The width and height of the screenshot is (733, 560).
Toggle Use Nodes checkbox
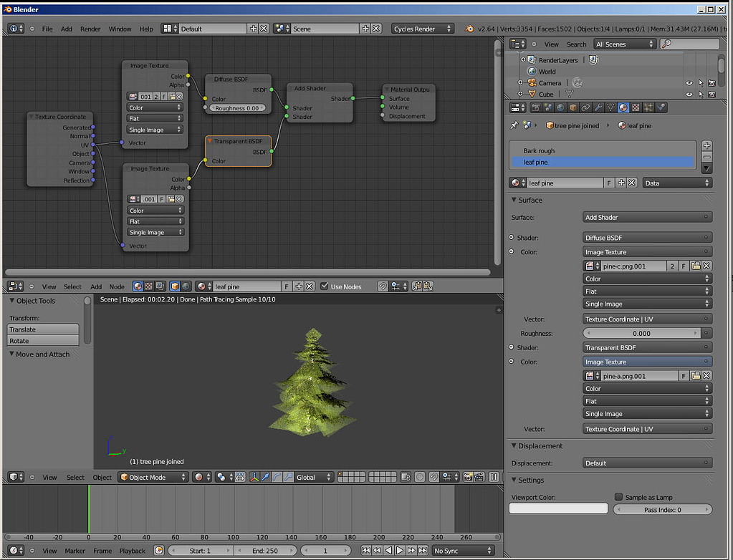325,286
